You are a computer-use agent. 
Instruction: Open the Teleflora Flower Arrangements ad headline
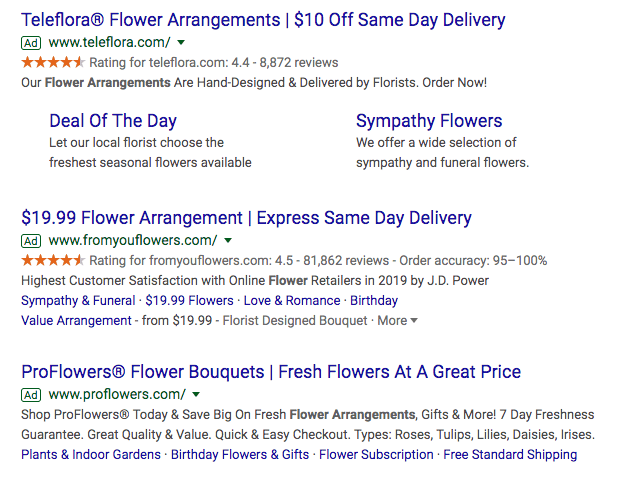click(x=263, y=20)
